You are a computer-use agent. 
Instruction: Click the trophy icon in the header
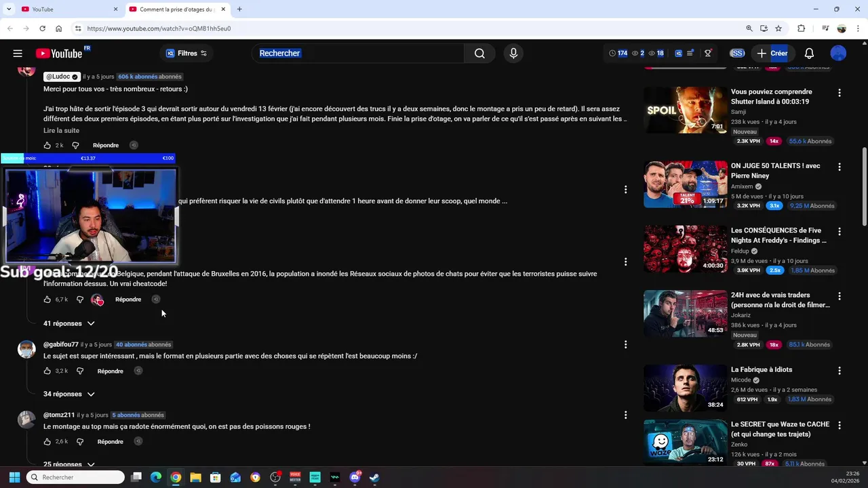click(708, 53)
